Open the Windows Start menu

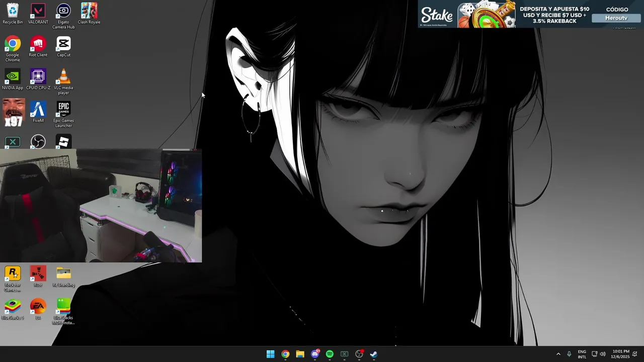[x=270, y=354]
